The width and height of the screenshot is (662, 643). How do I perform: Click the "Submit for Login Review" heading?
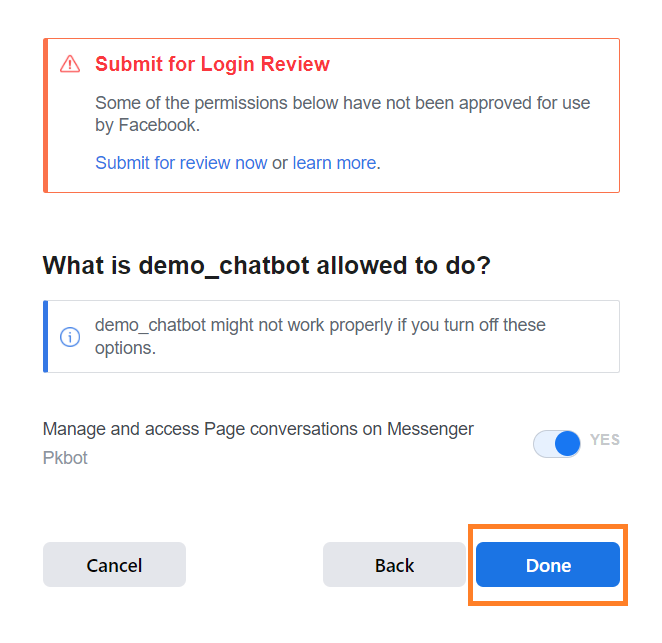212,65
